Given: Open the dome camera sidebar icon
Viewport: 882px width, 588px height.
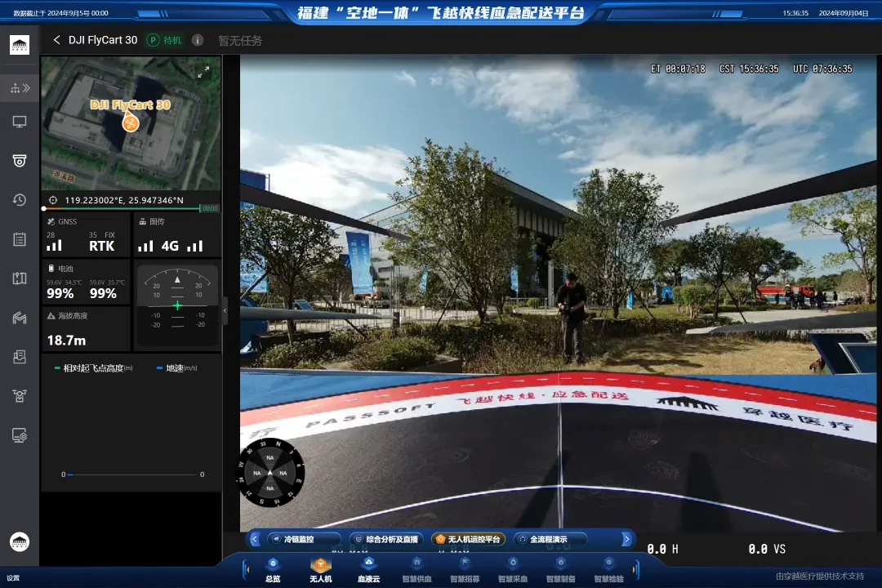Looking at the screenshot, I should [20, 161].
